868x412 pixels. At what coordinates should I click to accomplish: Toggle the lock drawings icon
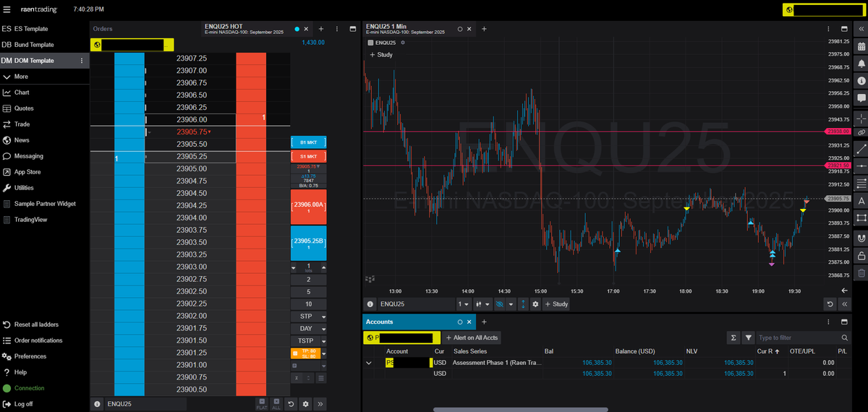point(861,255)
